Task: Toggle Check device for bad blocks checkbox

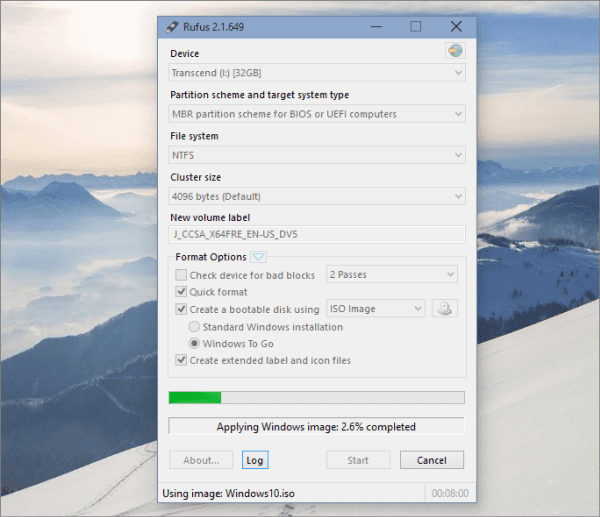Action: 181,275
